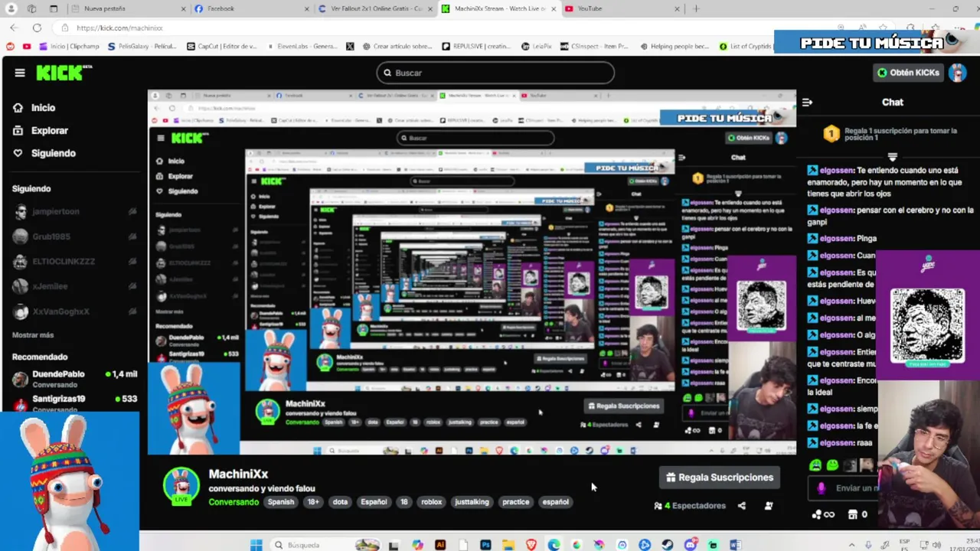The width and height of the screenshot is (980, 551).
Task: Open Brave browser from the taskbar
Action: click(531, 545)
